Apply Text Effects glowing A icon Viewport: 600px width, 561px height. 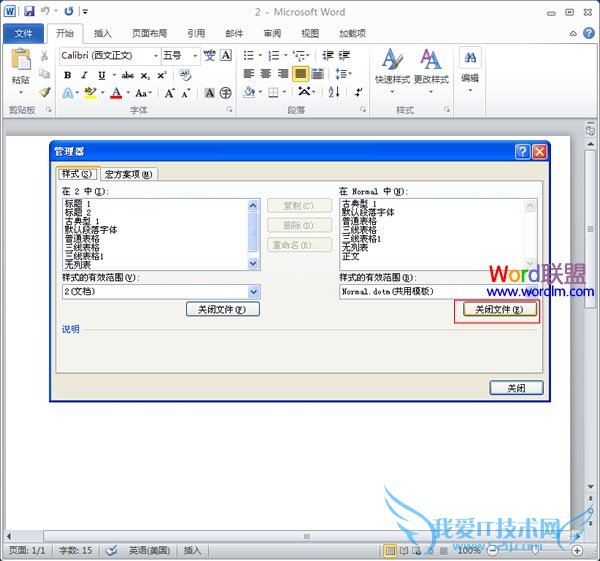(68, 93)
